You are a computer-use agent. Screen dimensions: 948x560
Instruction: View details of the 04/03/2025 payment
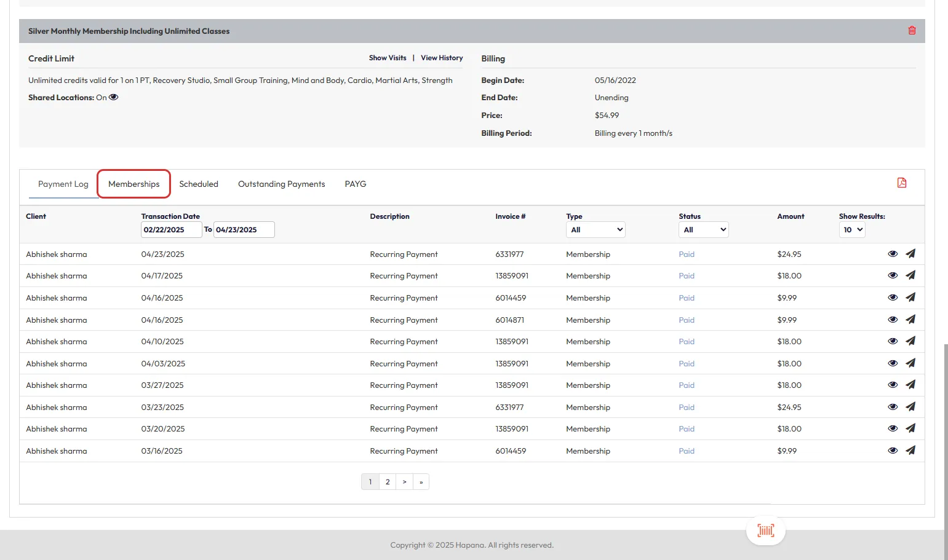click(893, 363)
